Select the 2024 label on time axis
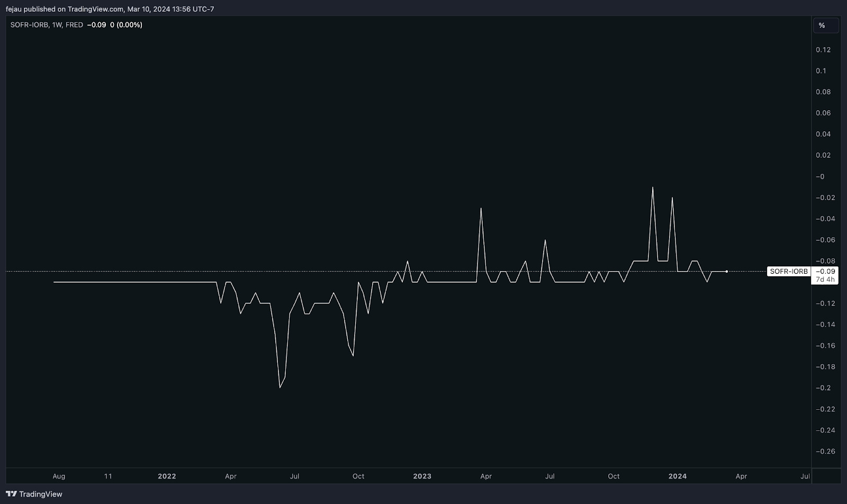This screenshot has width=847, height=504. (677, 476)
